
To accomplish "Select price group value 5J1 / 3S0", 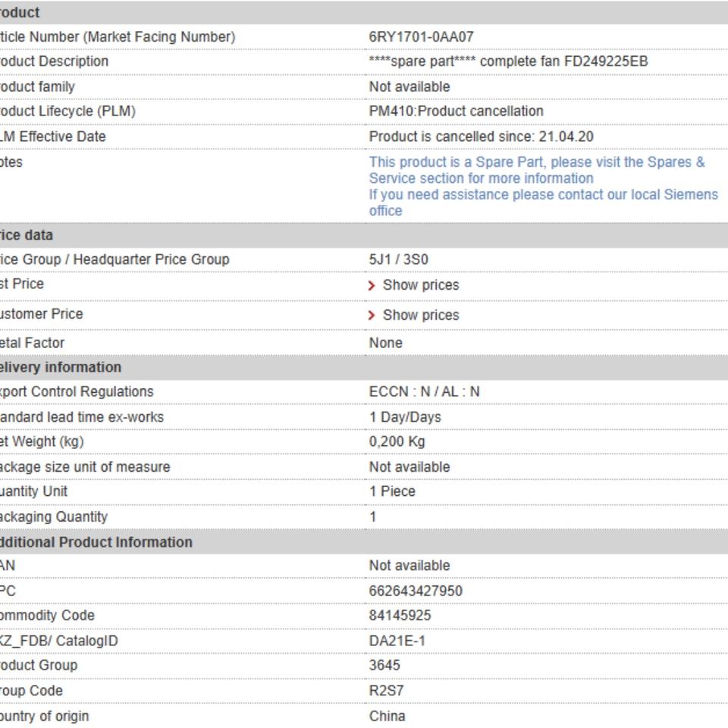I will (x=398, y=259).
